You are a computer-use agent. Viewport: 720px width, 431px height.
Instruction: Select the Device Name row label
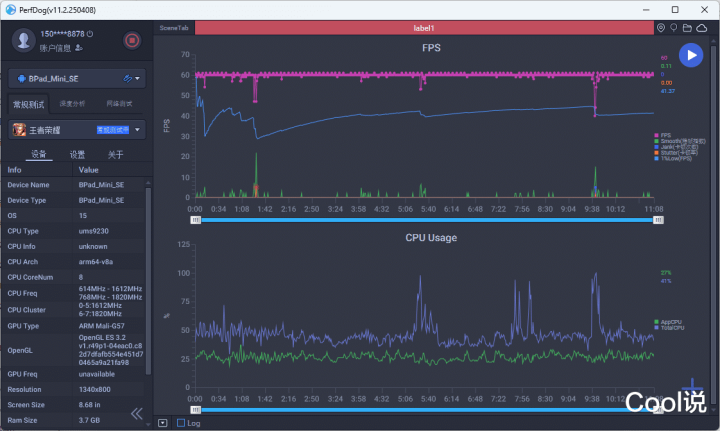(28, 185)
